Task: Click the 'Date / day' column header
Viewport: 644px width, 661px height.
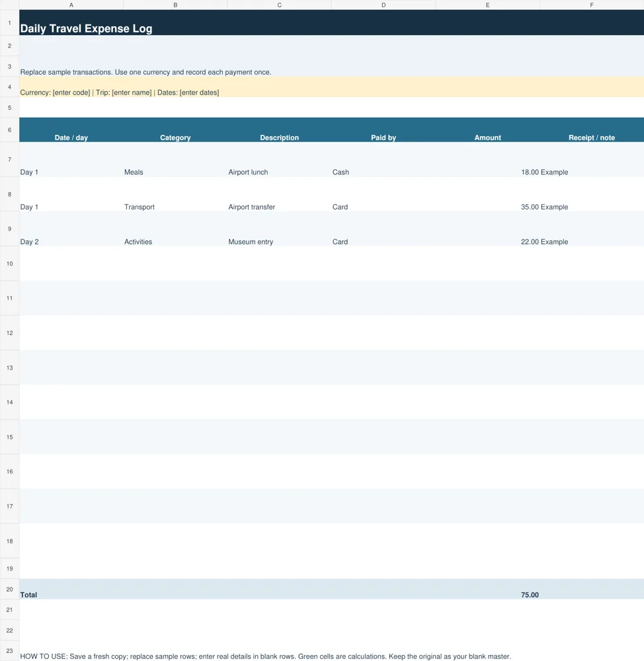Action: pyautogui.click(x=71, y=130)
